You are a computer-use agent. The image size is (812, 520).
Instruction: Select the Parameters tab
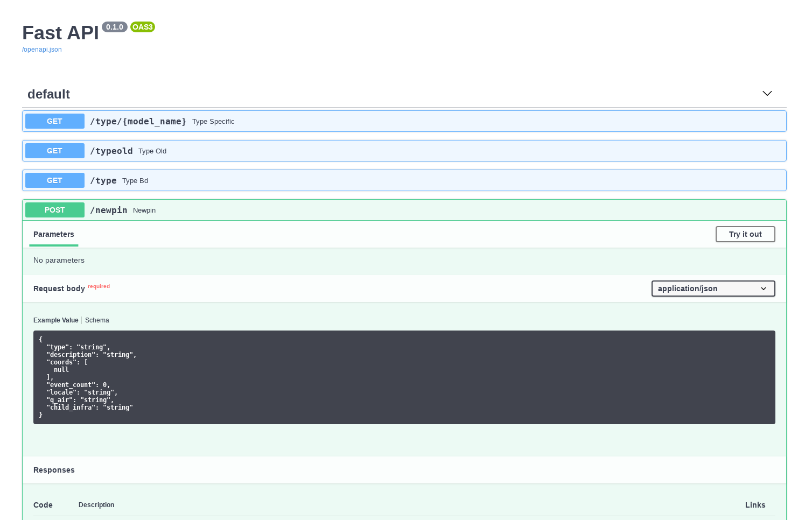[x=54, y=234]
